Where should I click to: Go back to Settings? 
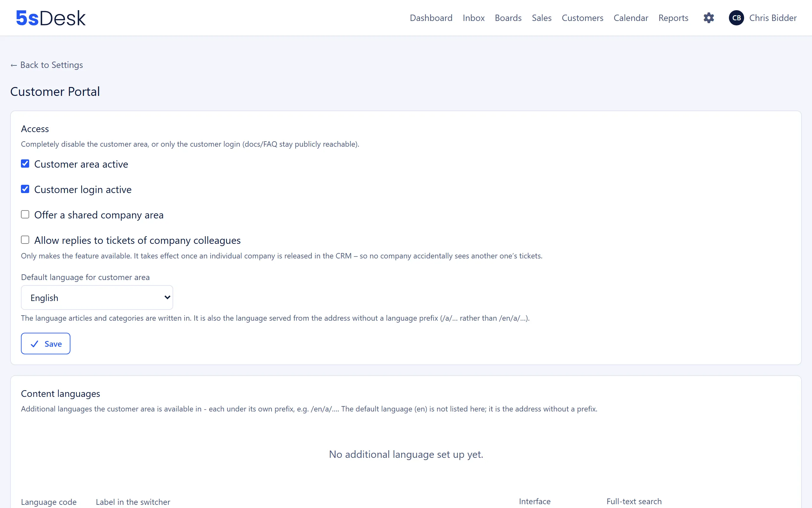tap(47, 65)
